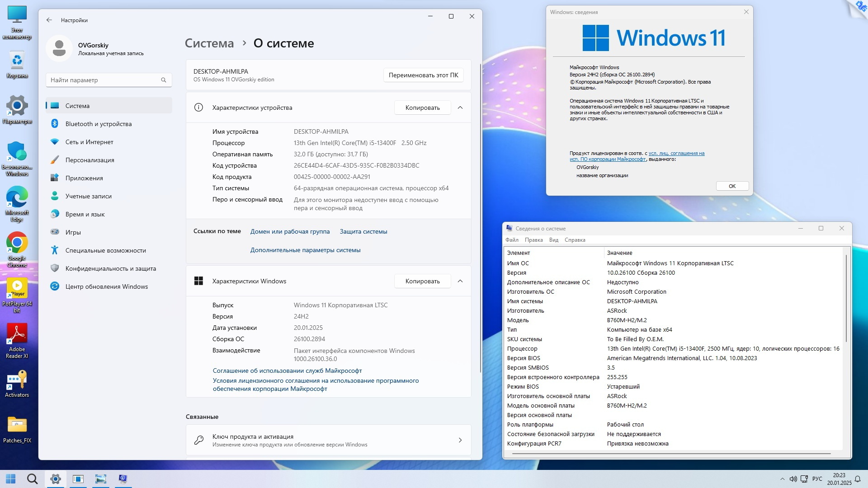
Task: Click the back arrow in Настройки
Action: 49,20
